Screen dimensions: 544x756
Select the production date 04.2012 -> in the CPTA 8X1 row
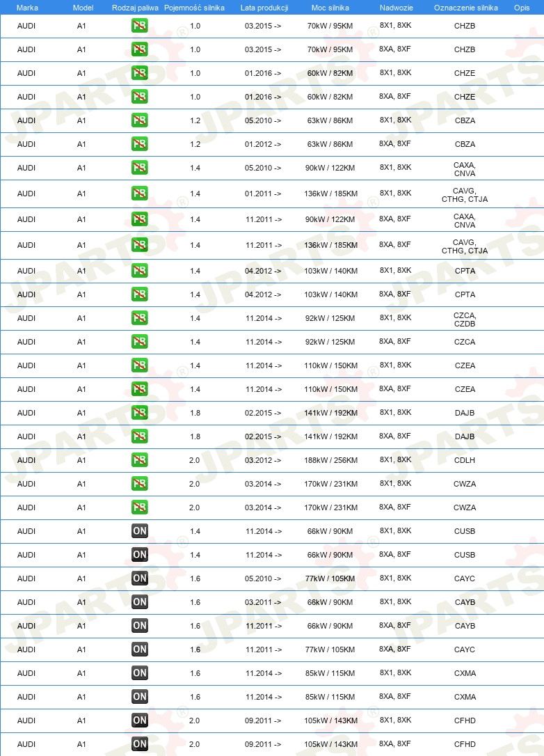pos(262,271)
